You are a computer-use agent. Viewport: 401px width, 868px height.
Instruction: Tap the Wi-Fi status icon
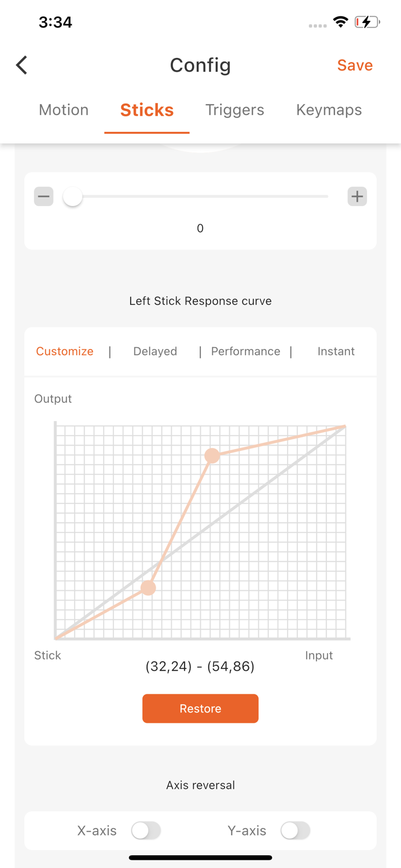pyautogui.click(x=341, y=22)
